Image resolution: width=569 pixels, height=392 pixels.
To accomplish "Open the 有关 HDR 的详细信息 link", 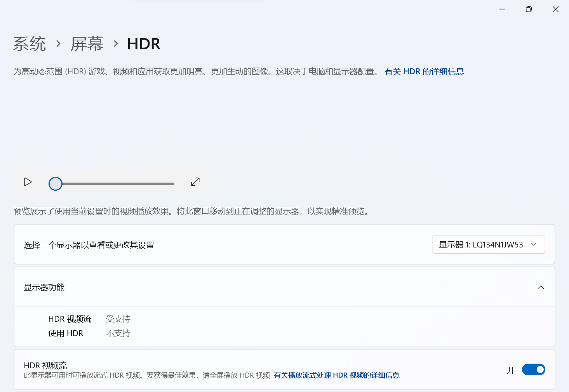I will [x=424, y=71].
